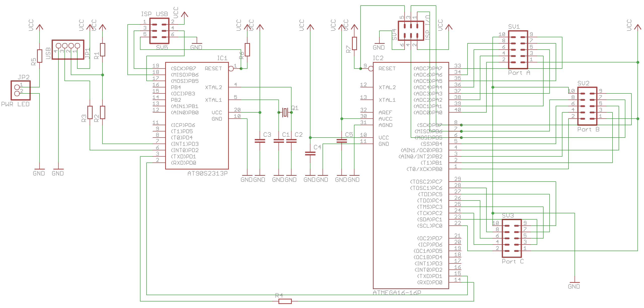Click the AGND pin label
Viewport: 644px width, 308px height.
[385, 125]
